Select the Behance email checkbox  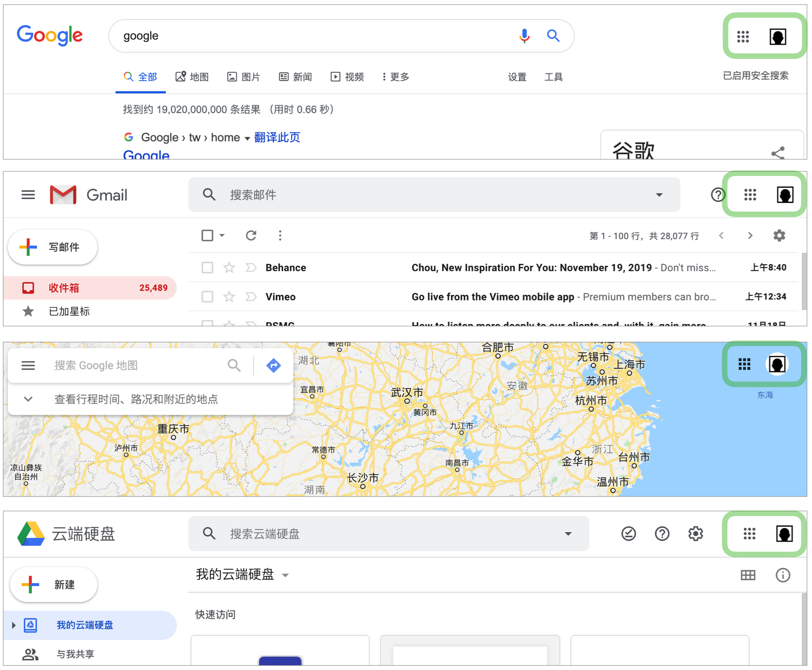click(207, 268)
